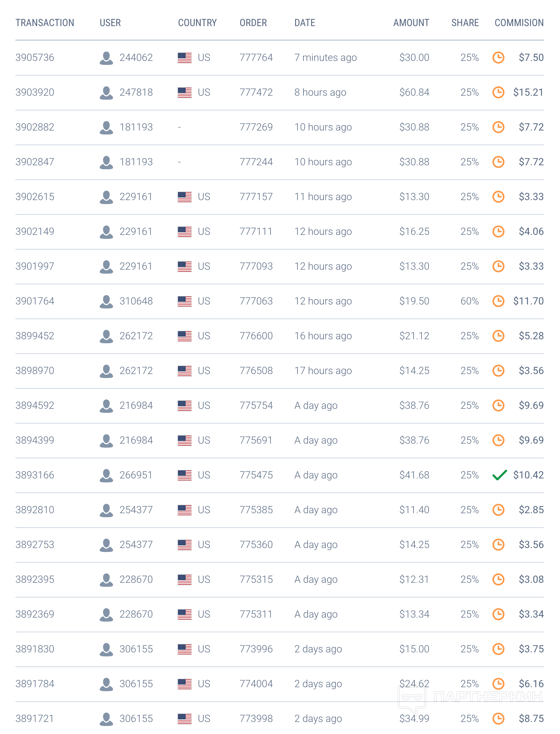Click the pending clock icon next to $11.70
The width and height of the screenshot is (560, 734).
[x=498, y=301]
